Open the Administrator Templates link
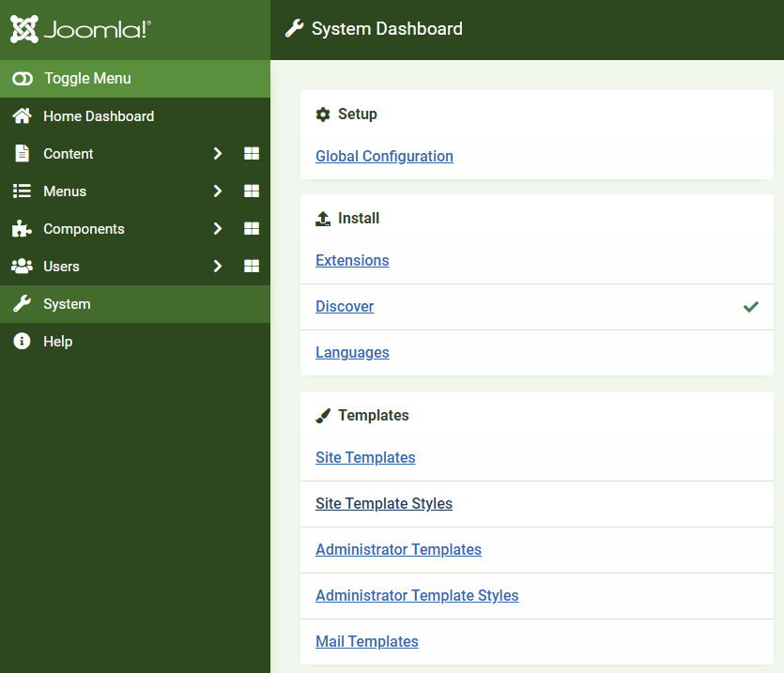This screenshot has height=673, width=784. pos(398,549)
